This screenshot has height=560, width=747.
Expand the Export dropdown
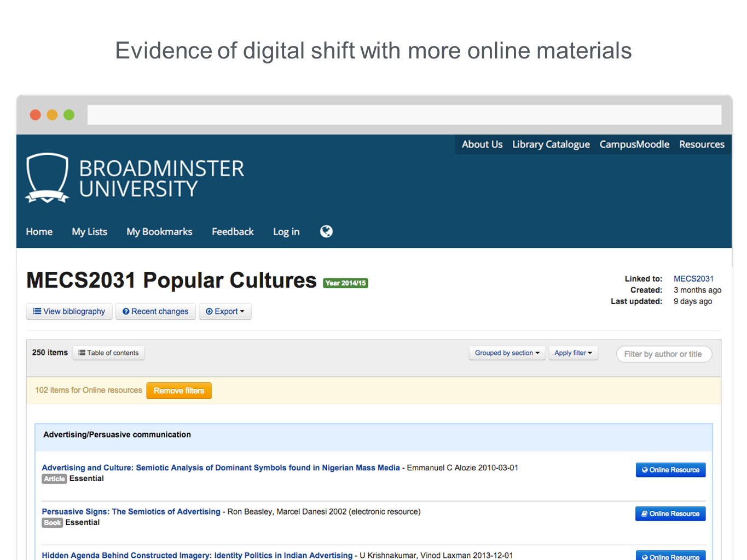pyautogui.click(x=225, y=311)
